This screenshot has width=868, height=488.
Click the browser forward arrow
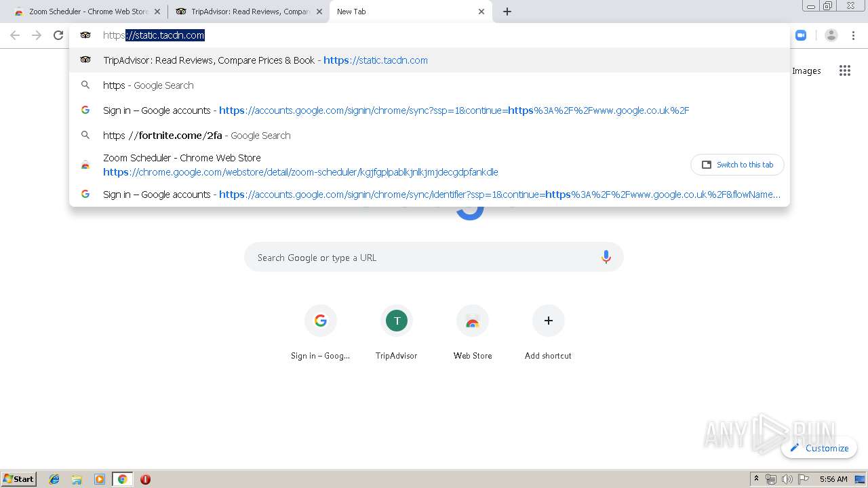point(37,35)
